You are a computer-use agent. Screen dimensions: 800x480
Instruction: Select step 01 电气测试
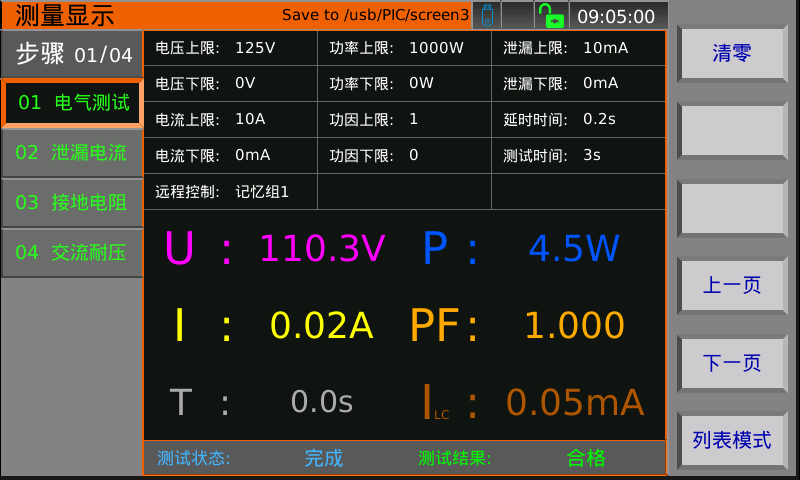72,102
